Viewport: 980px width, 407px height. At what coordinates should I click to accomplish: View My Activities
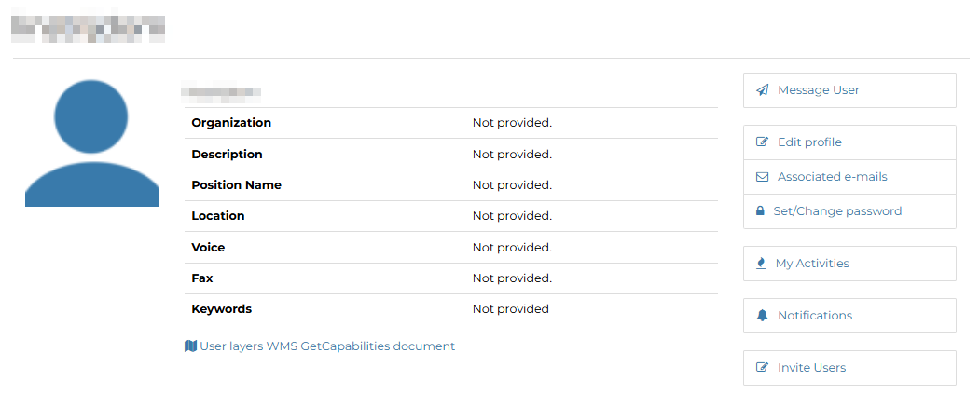(849, 264)
